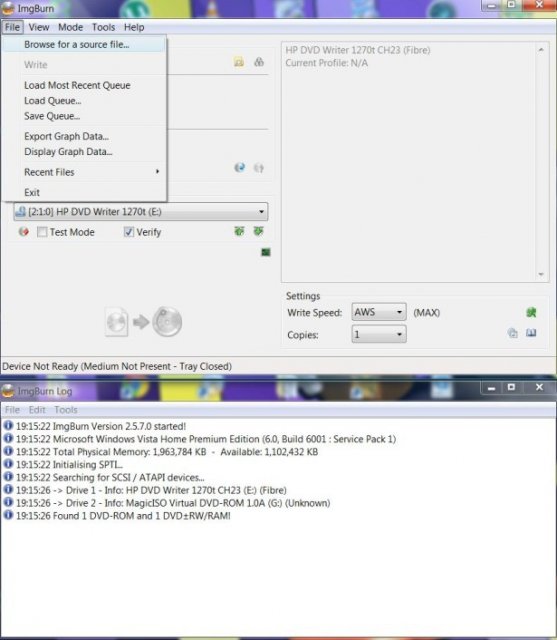This screenshot has height=640, width=557.
Task: Choose Exit from File menu
Action: [84, 192]
